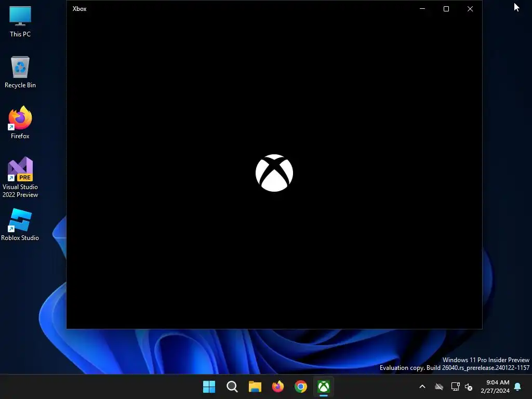The height and width of the screenshot is (399, 532).
Task: Open the notification bell icon
Action: click(x=518, y=387)
